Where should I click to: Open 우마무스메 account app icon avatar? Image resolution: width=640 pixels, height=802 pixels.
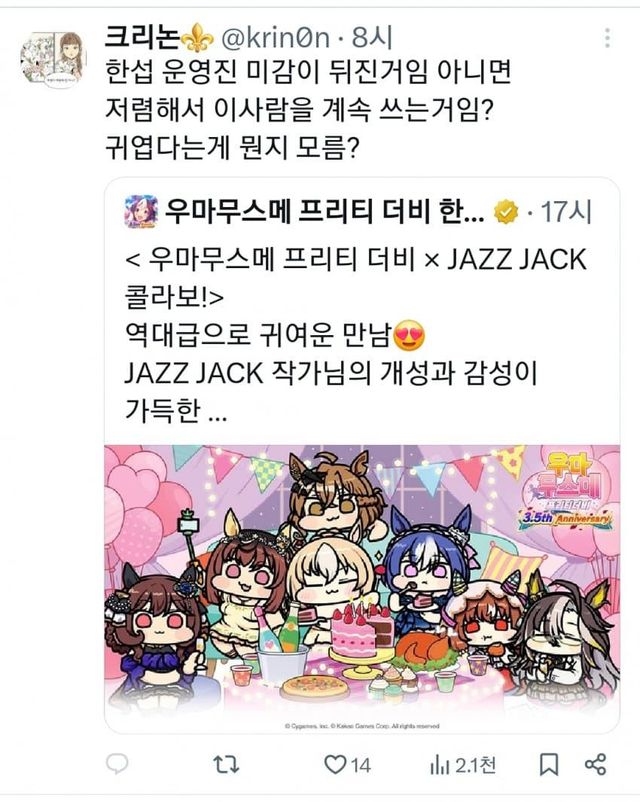pos(141,211)
